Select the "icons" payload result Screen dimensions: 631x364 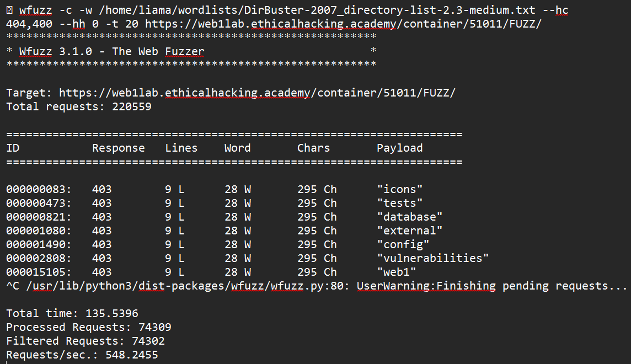[x=399, y=189]
